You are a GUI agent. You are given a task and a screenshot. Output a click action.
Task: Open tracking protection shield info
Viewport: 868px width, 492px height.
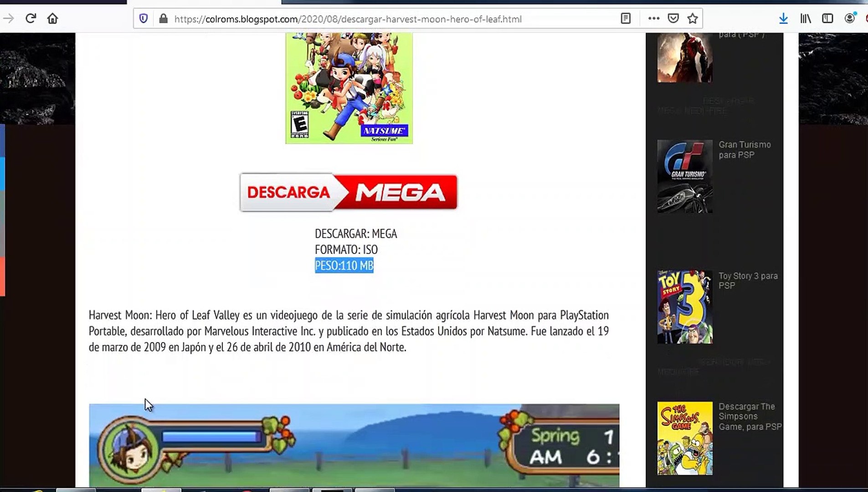click(144, 19)
